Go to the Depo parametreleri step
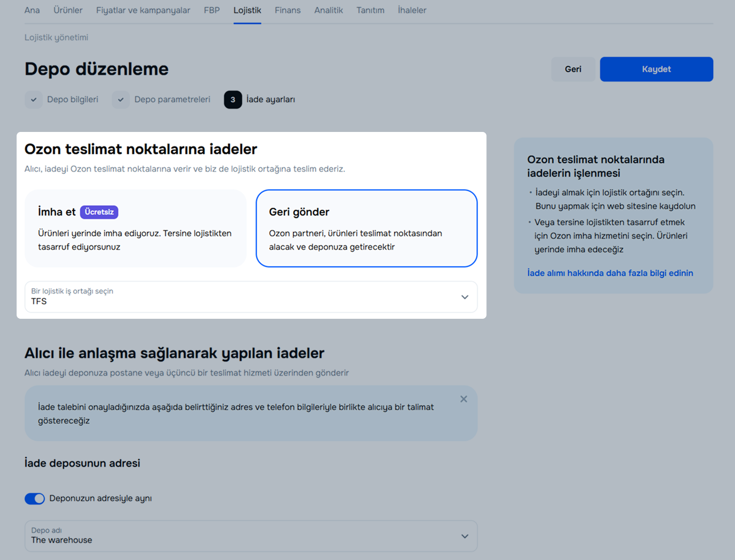The height and width of the screenshot is (560, 735). [x=172, y=100]
